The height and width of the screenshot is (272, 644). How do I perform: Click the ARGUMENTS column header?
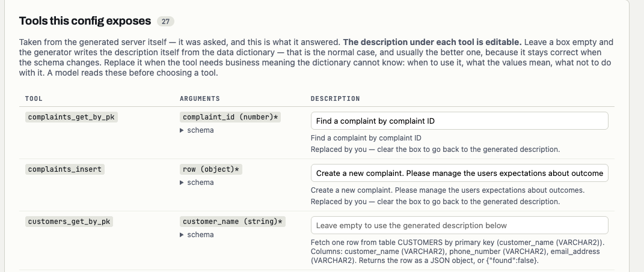coord(200,98)
